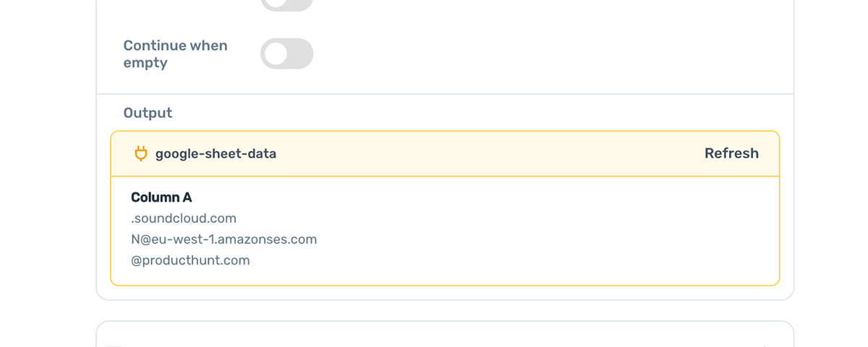
Task: Click the orange plug icon
Action: click(x=141, y=153)
